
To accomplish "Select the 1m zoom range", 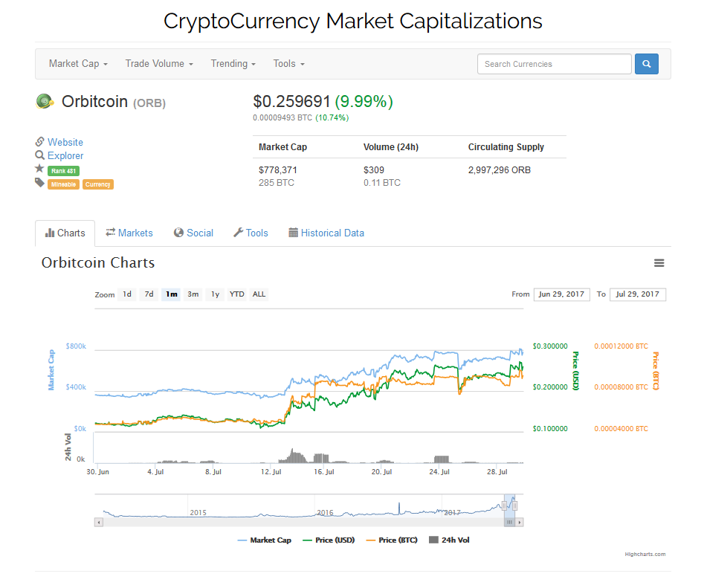I will 171,294.
